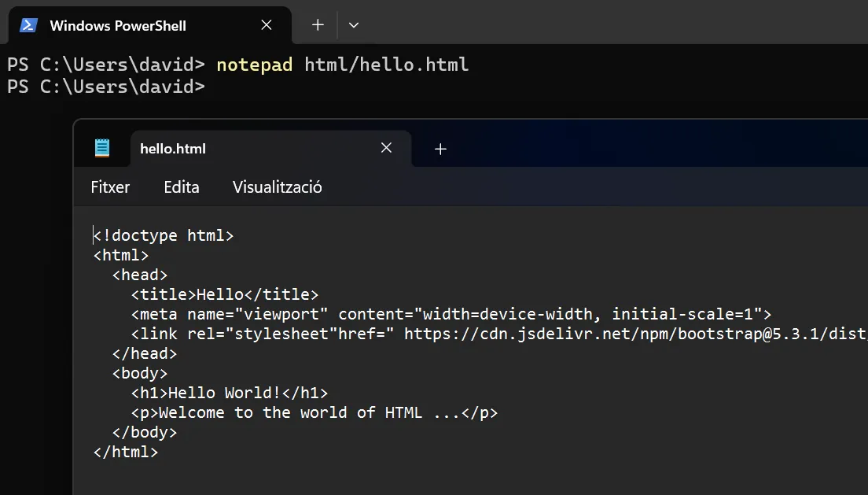Add a new Notepad tab
The height and width of the screenshot is (495, 868).
(440, 149)
